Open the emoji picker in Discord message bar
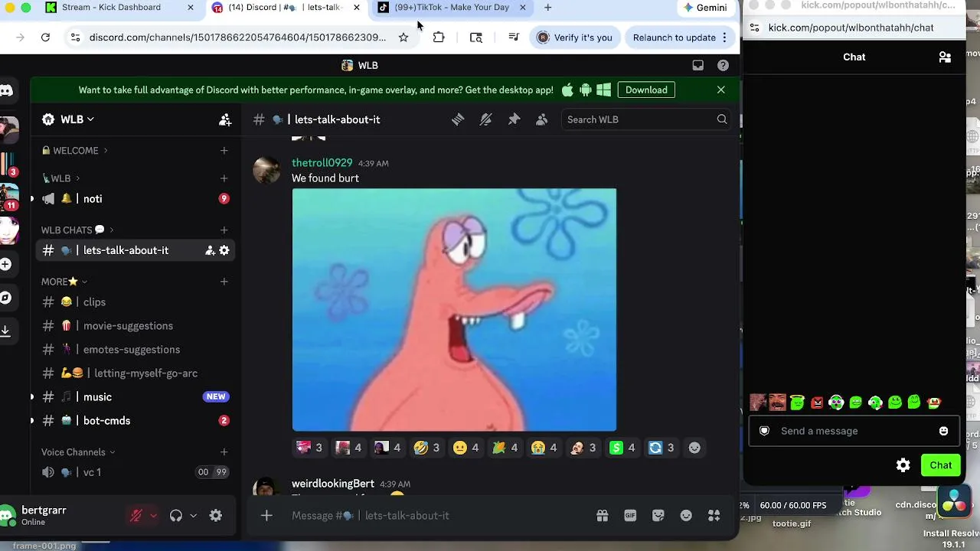The height and width of the screenshot is (551, 980). [686, 516]
